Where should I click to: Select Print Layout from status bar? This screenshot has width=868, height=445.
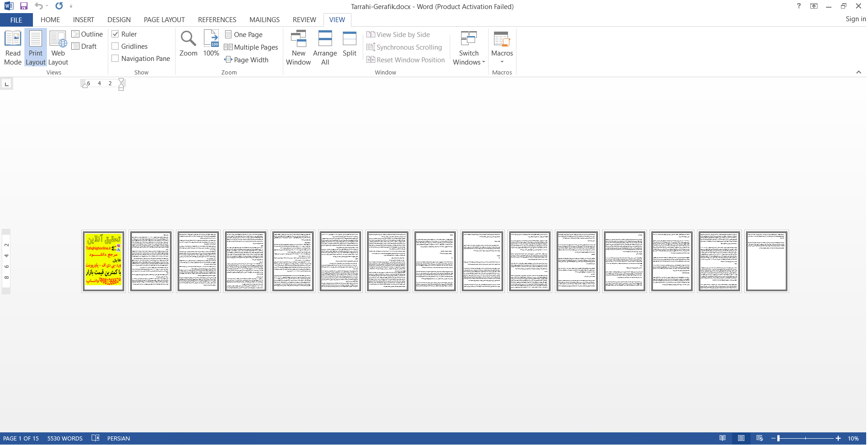(x=741, y=438)
